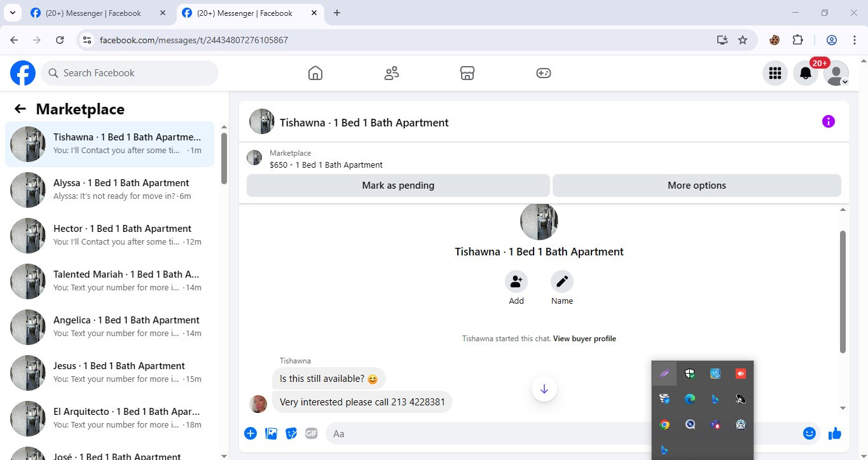This screenshot has height=460, width=868.
Task: Open conversation information with the purple info icon
Action: (828, 121)
